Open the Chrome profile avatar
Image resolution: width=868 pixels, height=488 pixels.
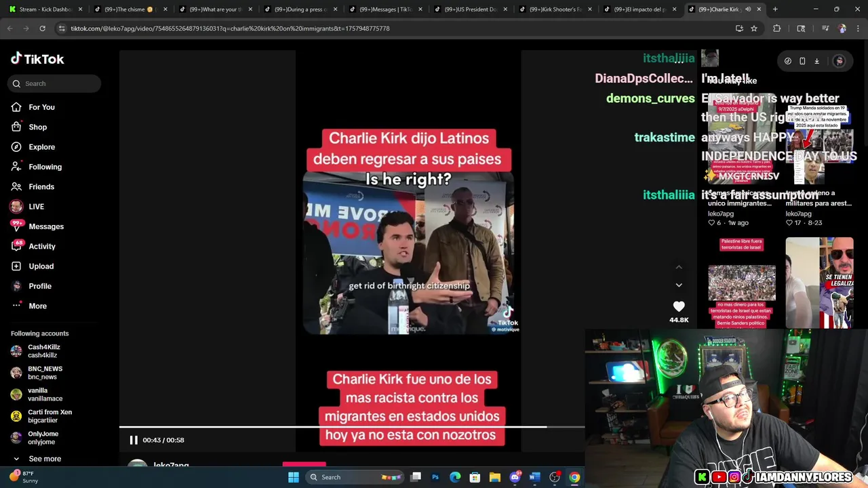pos(842,28)
